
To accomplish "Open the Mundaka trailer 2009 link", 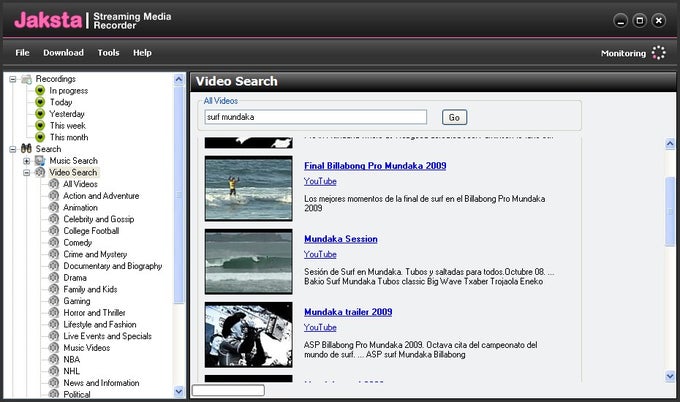I will (x=348, y=312).
